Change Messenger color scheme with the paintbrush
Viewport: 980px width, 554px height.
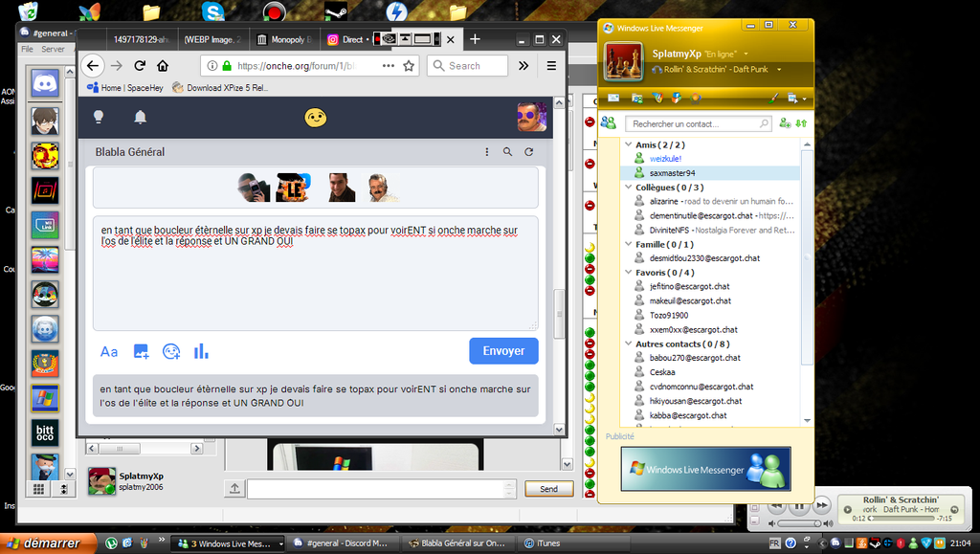pyautogui.click(x=773, y=98)
